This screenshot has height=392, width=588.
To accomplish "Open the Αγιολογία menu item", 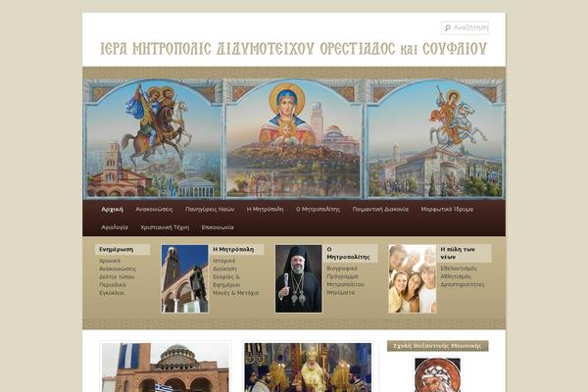I will coord(115,227).
